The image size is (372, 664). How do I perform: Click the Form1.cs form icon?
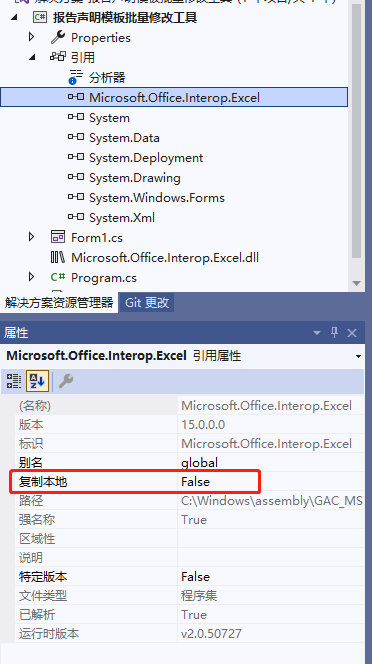click(58, 237)
